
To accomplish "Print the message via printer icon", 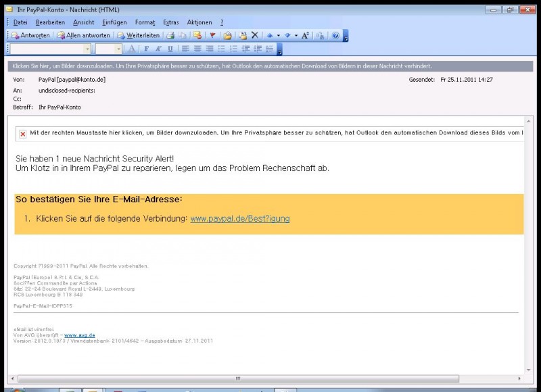I will [x=170, y=36].
